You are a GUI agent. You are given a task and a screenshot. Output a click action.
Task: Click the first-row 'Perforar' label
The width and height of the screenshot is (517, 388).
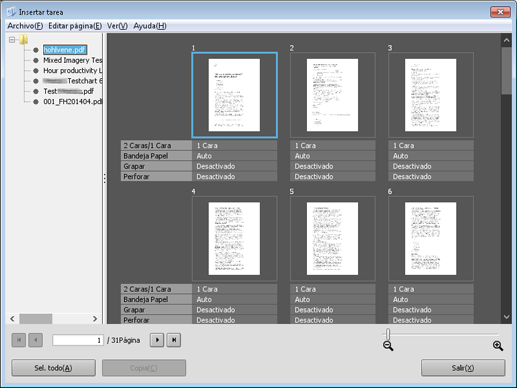pos(156,177)
